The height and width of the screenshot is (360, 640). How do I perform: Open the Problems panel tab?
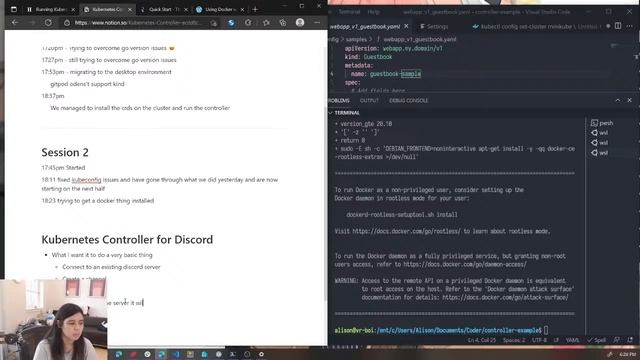click(x=339, y=100)
